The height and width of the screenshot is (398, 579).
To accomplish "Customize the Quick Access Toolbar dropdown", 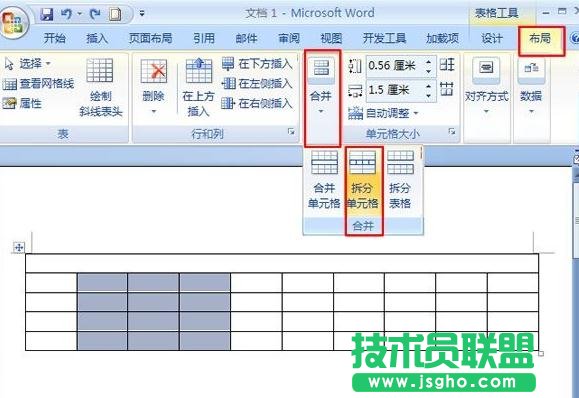I will pos(142,14).
